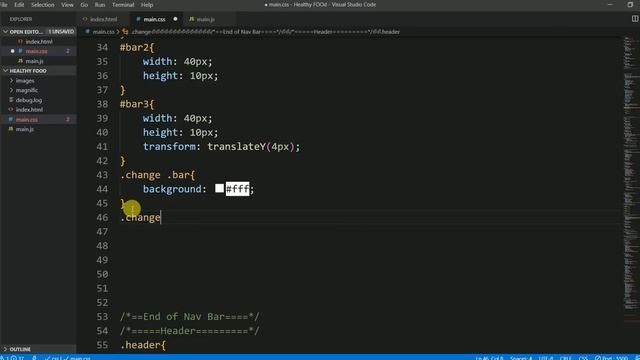Click the 1 Unsaved badge in Open Editors
This screenshot has height=360, width=640.
point(61,31)
